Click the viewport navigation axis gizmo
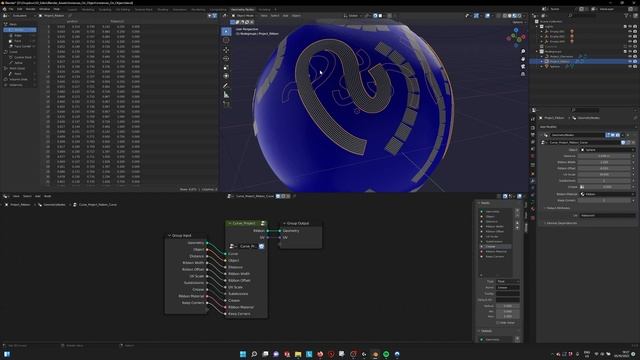The height and width of the screenshot is (360, 640). tap(516, 37)
